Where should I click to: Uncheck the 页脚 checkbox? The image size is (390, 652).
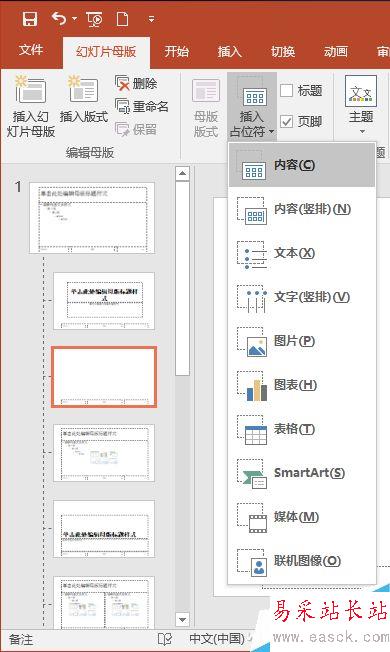pyautogui.click(x=286, y=121)
